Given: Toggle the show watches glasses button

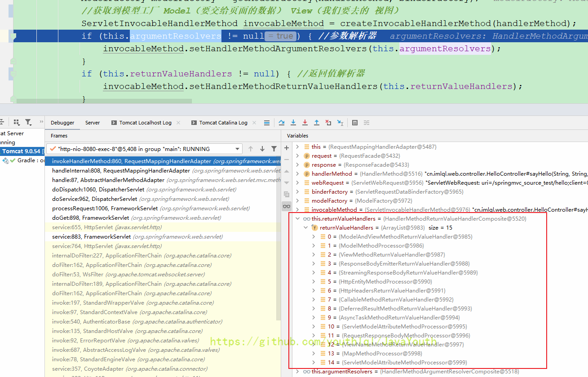Looking at the screenshot, I should click(286, 206).
